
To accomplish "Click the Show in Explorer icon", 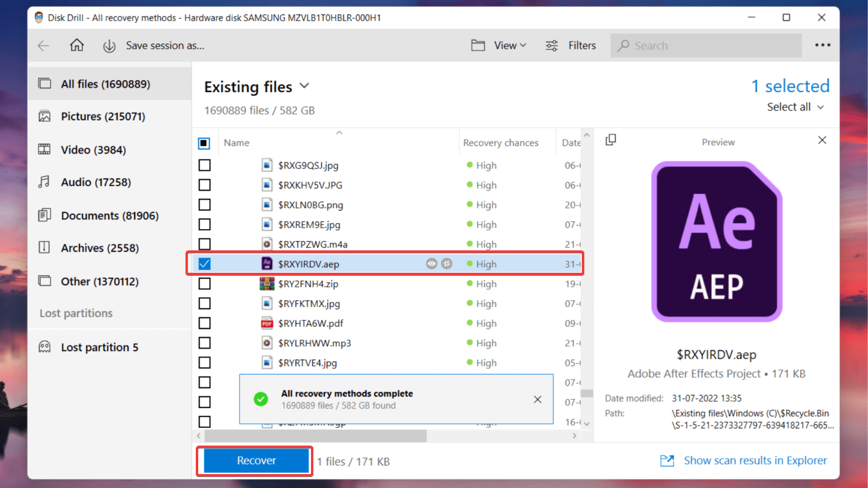I will click(x=667, y=461).
